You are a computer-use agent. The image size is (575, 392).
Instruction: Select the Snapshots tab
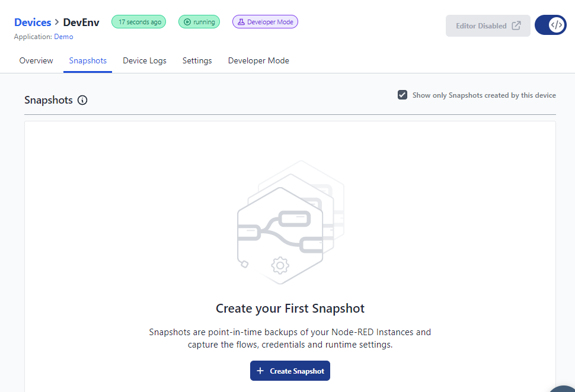click(88, 60)
